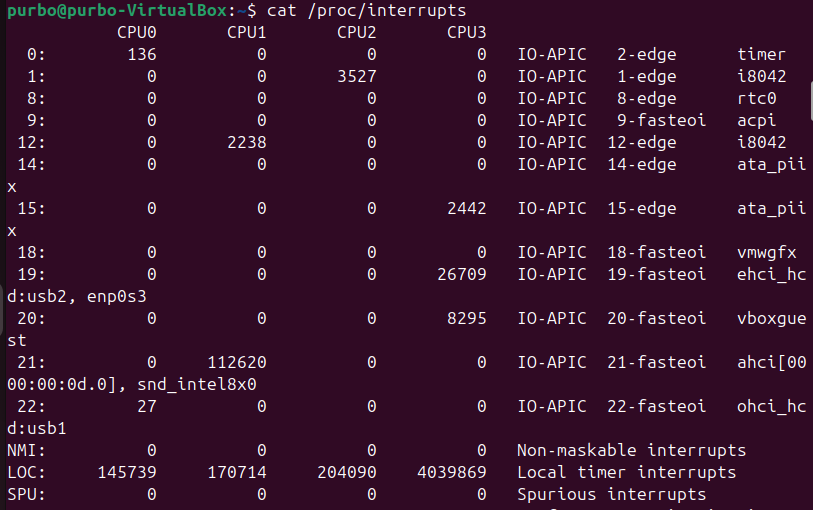This screenshot has height=510, width=813.
Task: Click 'ehci_hc' device name text
Action: (772, 275)
